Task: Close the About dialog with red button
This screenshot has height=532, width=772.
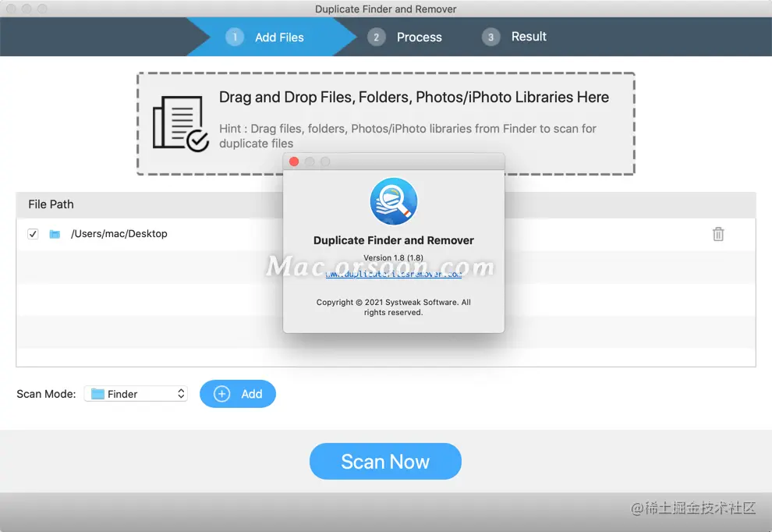Action: tap(294, 161)
